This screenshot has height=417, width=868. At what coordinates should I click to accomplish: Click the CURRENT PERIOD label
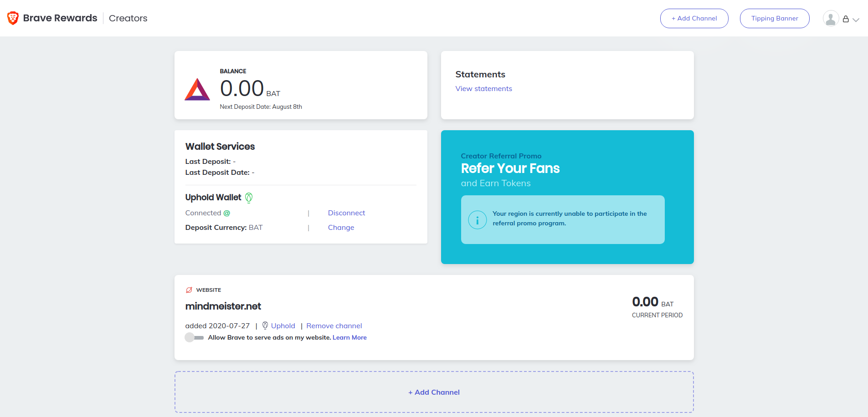pyautogui.click(x=657, y=315)
